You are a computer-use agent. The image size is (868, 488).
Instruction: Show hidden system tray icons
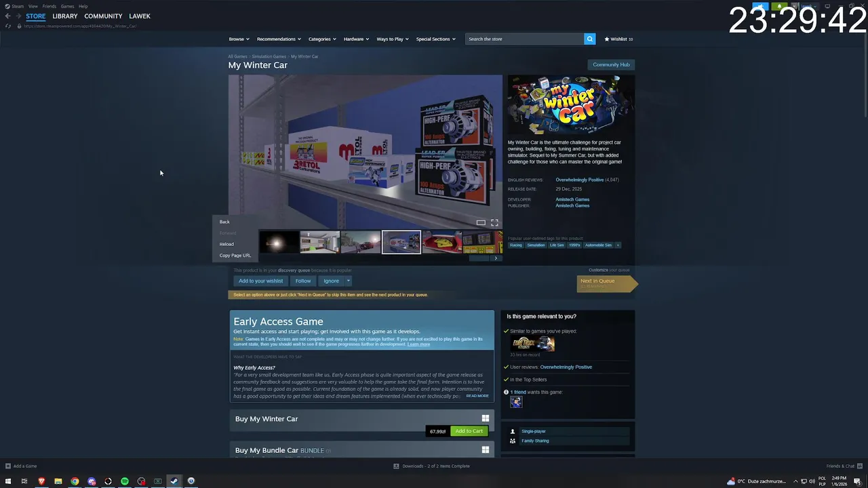click(795, 481)
